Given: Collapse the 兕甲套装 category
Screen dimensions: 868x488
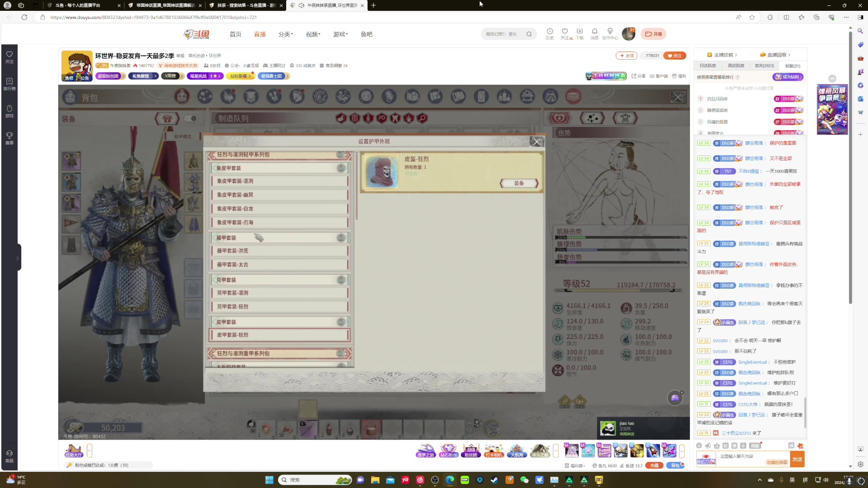Looking at the screenshot, I should click(x=341, y=280).
